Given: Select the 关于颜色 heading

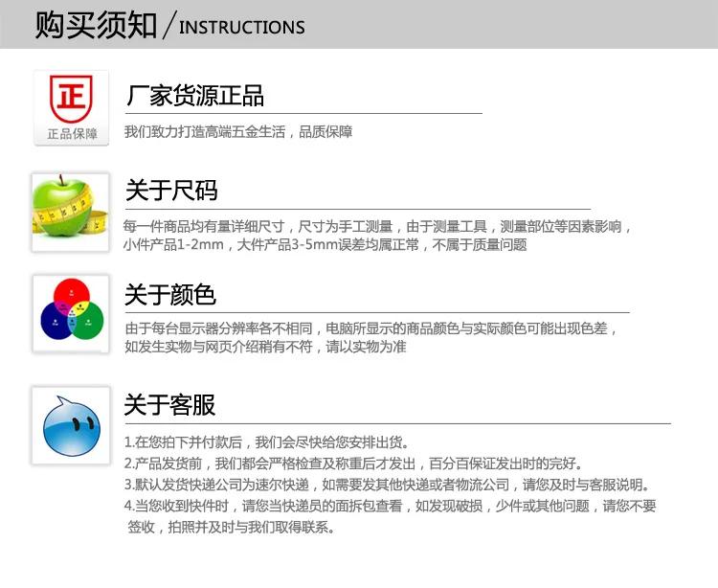Looking at the screenshot, I should tap(169, 294).
